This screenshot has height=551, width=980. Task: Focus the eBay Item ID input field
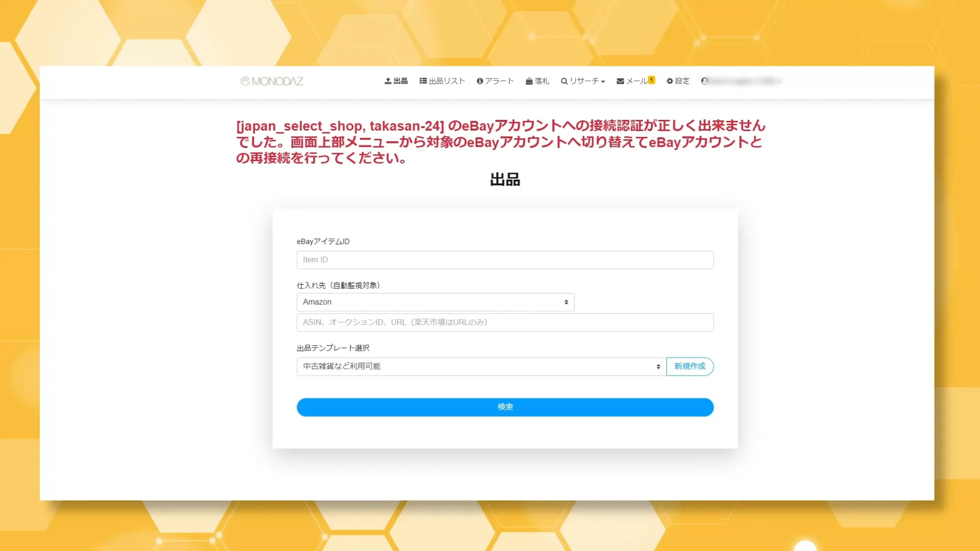[x=505, y=260]
